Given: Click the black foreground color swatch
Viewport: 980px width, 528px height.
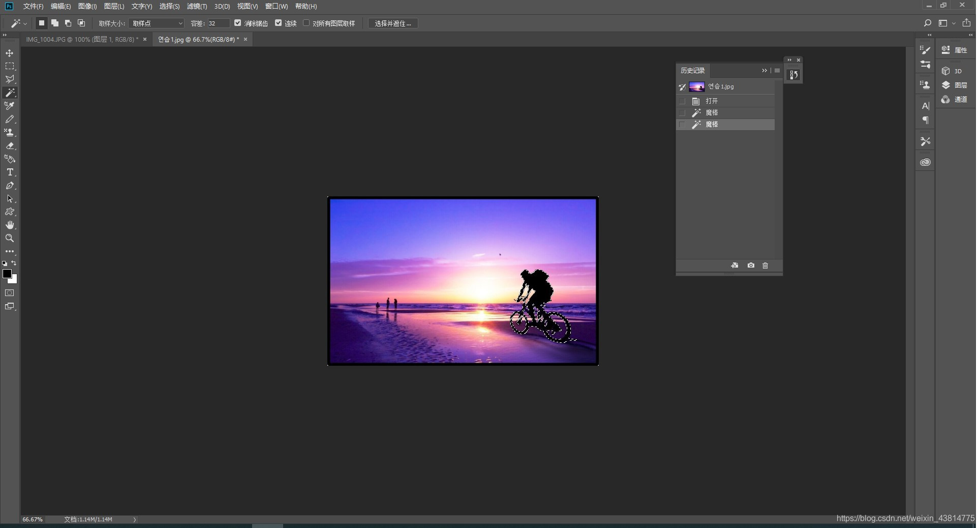Looking at the screenshot, I should 7,274.
